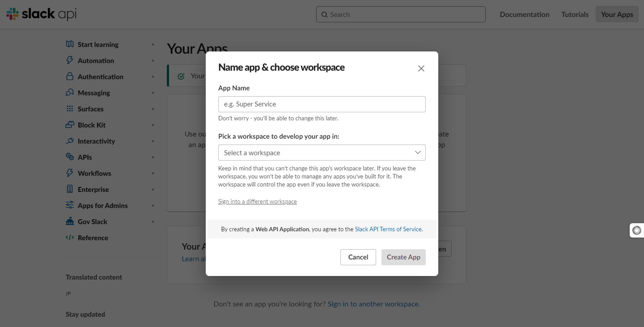Click the Reference code brackets icon
The width and height of the screenshot is (644, 327).
point(70,238)
